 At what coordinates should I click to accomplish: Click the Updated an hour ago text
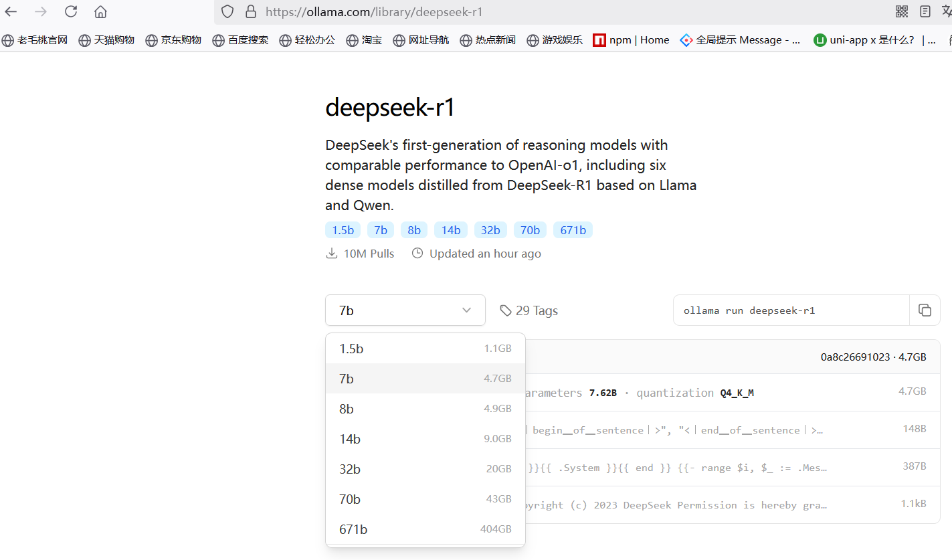485,254
